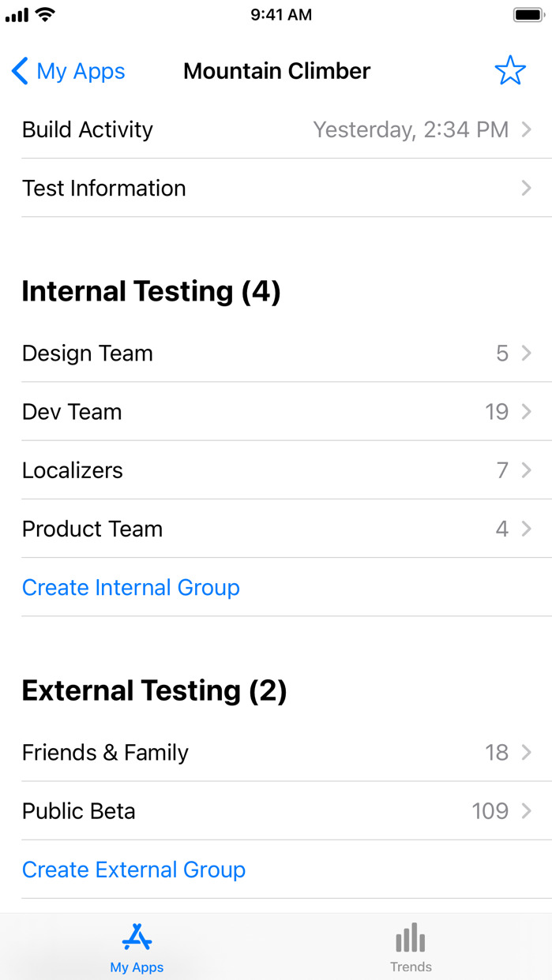This screenshot has height=980, width=552.
Task: Create a new internal group
Action: pyautogui.click(x=131, y=588)
